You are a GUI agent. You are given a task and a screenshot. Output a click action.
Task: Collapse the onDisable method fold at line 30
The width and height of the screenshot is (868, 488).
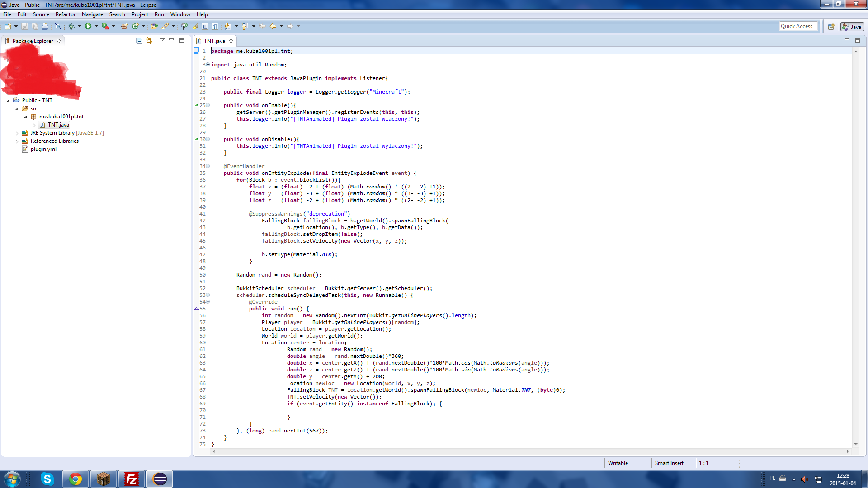208,139
